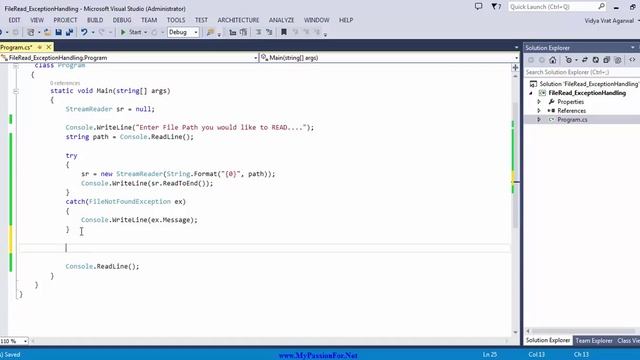Image resolution: width=640 pixels, height=360 pixels.
Task: Open the ANALYZE menu
Action: 281,20
